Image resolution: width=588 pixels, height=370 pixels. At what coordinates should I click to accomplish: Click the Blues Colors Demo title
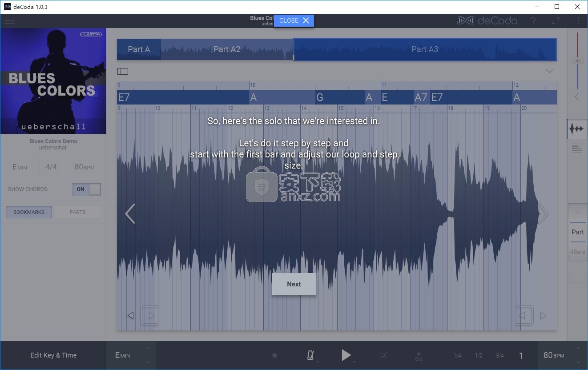pyautogui.click(x=53, y=141)
